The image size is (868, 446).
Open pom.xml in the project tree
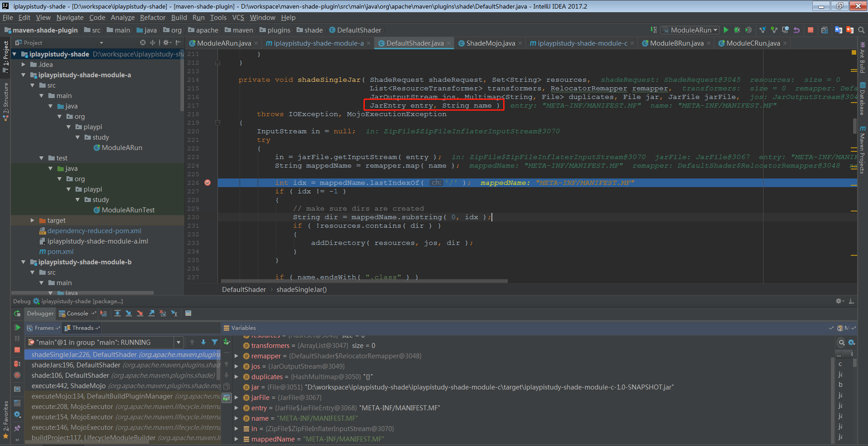(x=60, y=252)
